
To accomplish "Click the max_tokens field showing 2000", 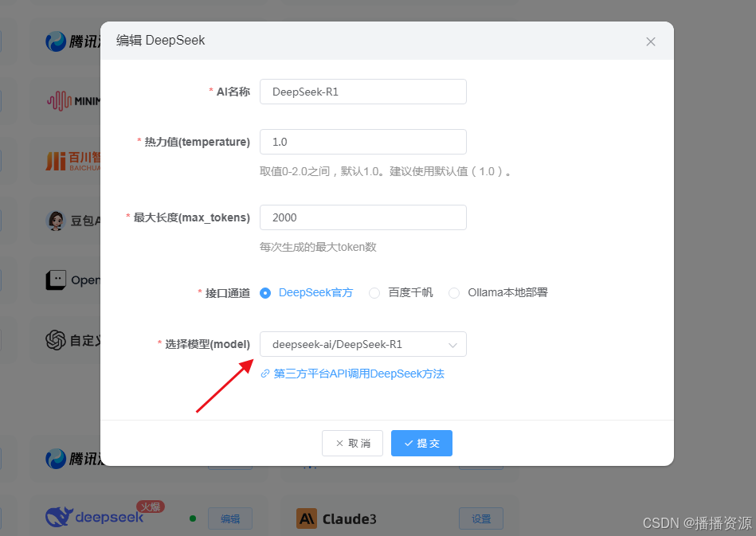I will 363,217.
